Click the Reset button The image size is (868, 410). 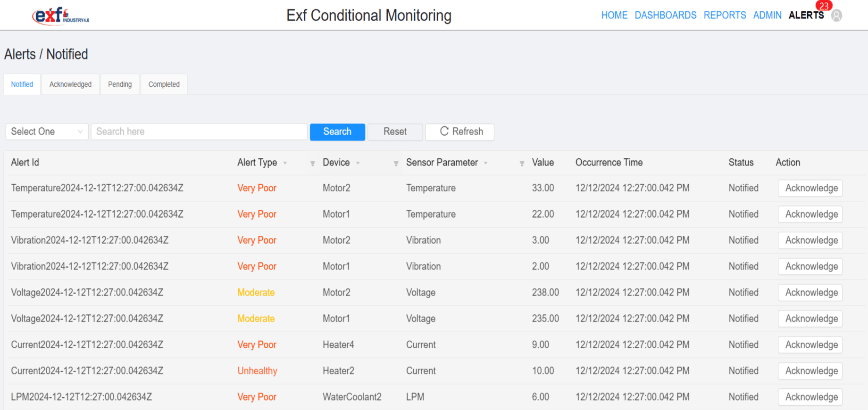(x=395, y=132)
